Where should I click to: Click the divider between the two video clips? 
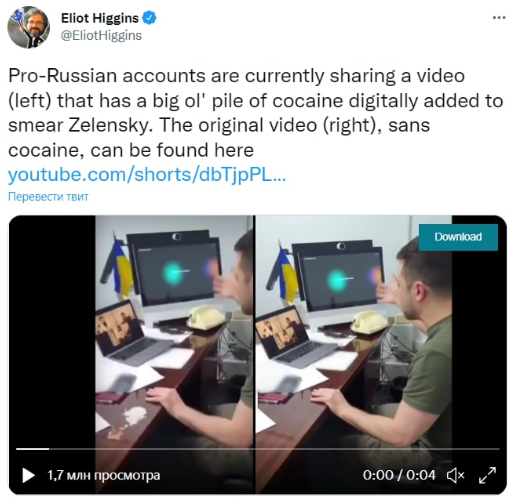pos(254,332)
